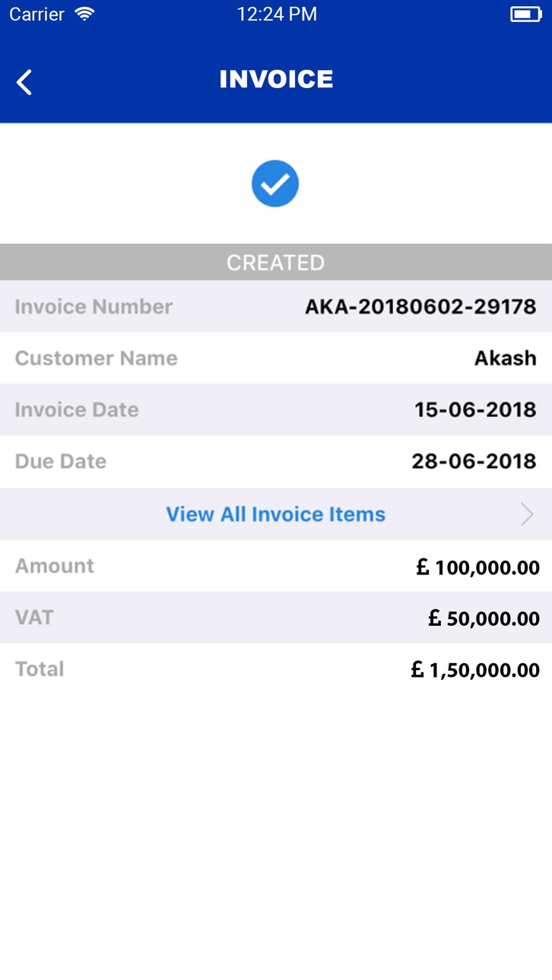Tap the CREATED status bar
552x980 pixels.
[x=276, y=262]
